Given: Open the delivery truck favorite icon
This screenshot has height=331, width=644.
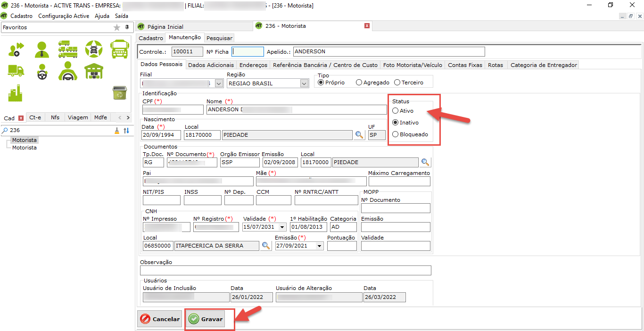Looking at the screenshot, I should click(x=16, y=71).
